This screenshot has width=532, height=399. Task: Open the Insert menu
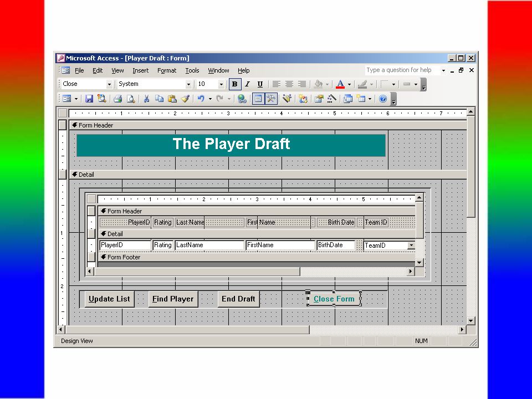pyautogui.click(x=140, y=70)
